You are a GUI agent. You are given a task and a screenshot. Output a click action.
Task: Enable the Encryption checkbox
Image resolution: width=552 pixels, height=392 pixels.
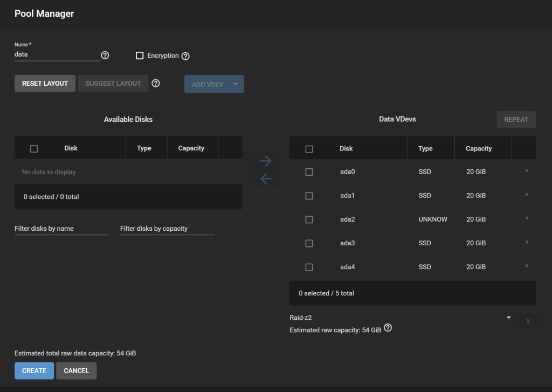tap(140, 56)
